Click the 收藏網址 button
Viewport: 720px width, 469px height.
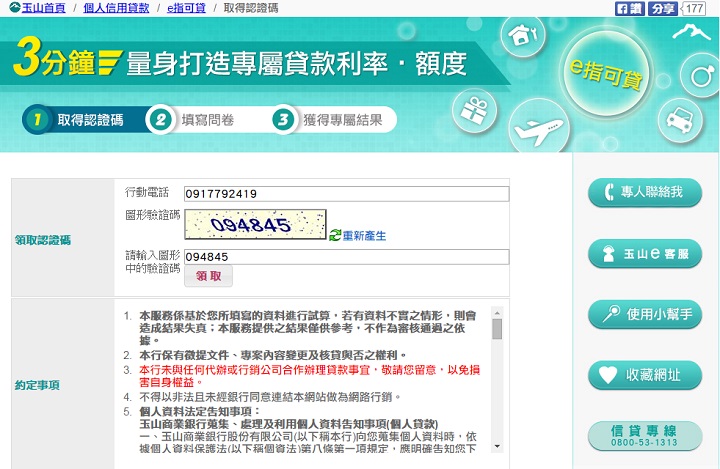coord(645,375)
